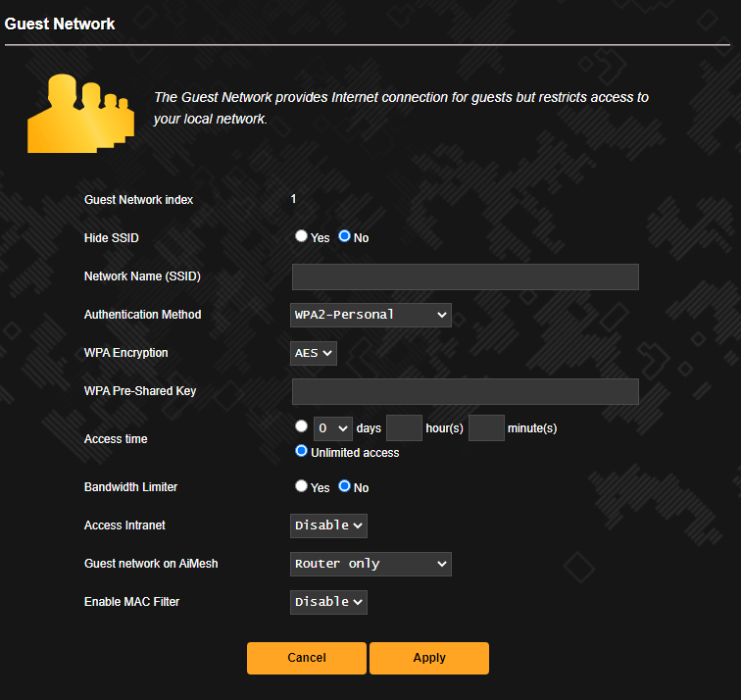Open Guest network on AiMesh dropdown
This screenshot has width=741, height=700.
click(x=370, y=565)
